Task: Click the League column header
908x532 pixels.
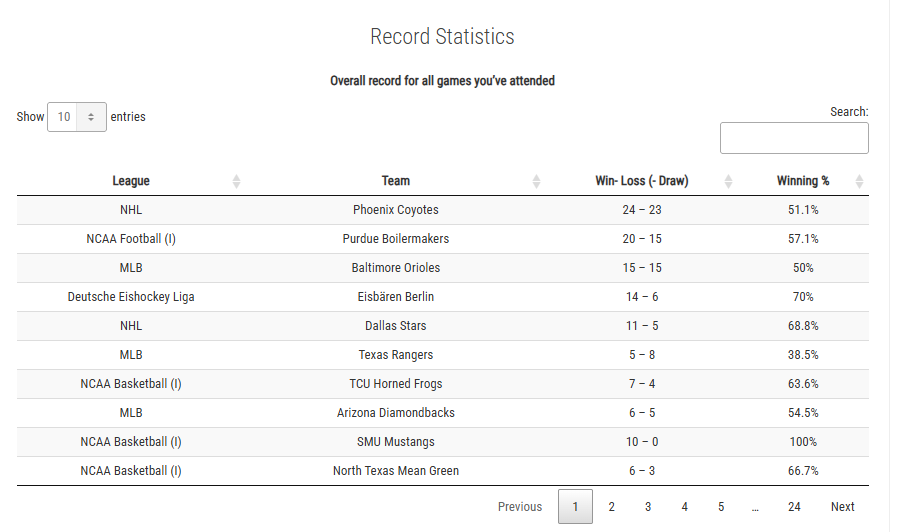Action: click(131, 181)
